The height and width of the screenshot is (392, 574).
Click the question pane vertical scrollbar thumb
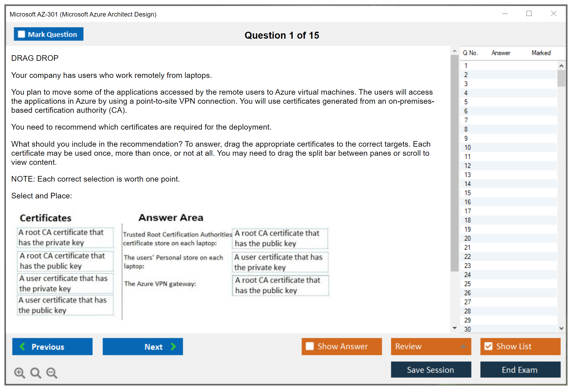(x=454, y=163)
